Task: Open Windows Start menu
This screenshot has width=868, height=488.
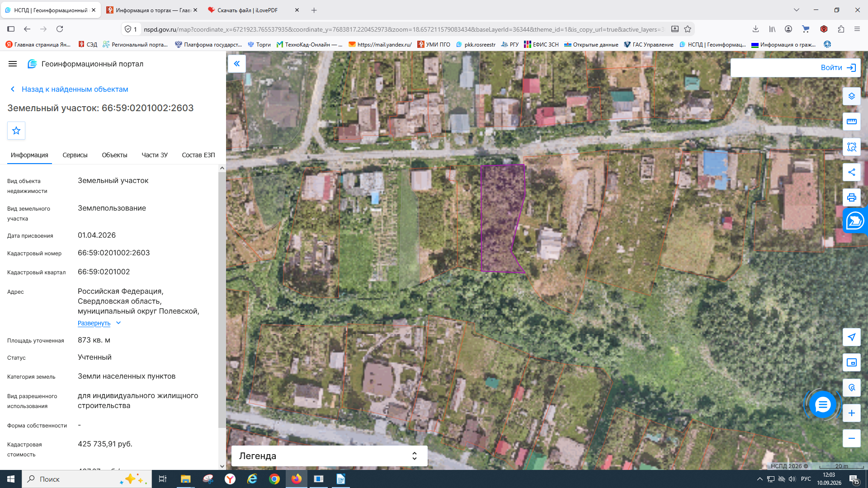Action: (x=11, y=479)
